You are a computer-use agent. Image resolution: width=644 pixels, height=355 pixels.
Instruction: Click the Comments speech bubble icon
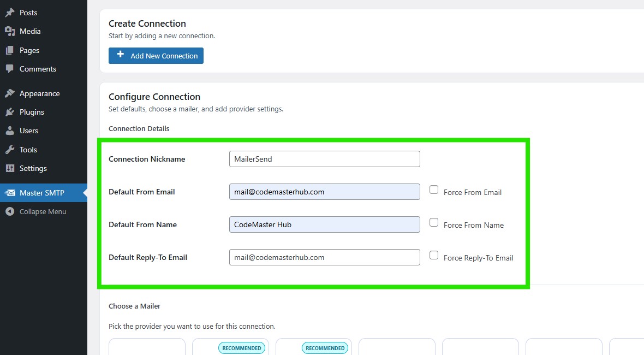click(x=10, y=69)
